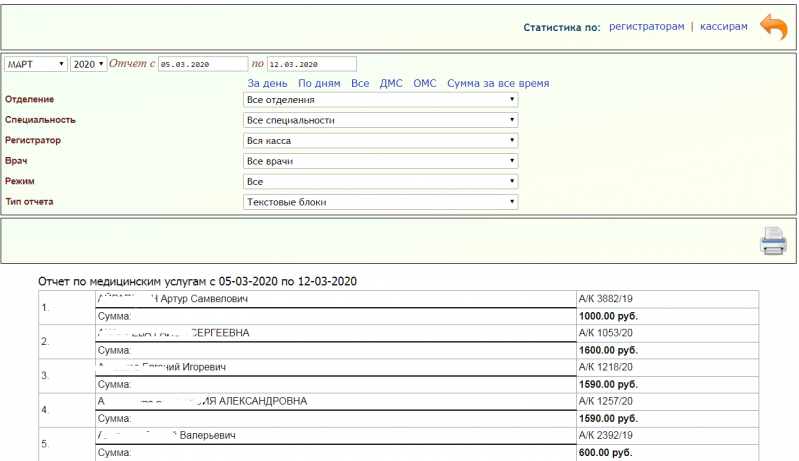The height and width of the screenshot is (461, 799).
Task: Open the month dropdown showing МАРТ
Action: [36, 64]
